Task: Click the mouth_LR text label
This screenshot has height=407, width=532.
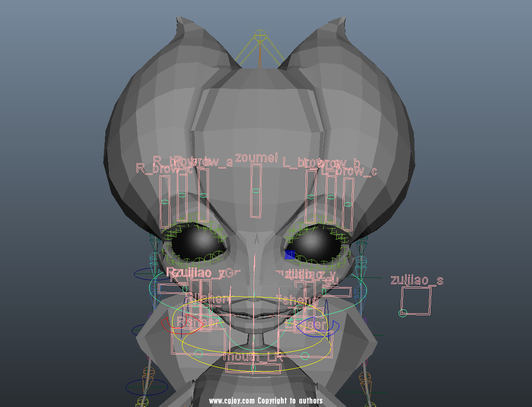Action: click(253, 356)
